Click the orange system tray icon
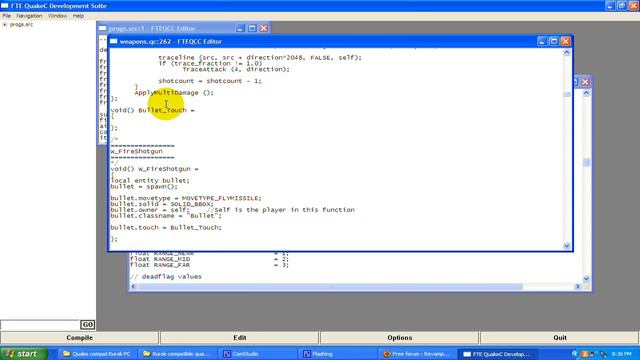The height and width of the screenshot is (360, 640). [x=584, y=354]
